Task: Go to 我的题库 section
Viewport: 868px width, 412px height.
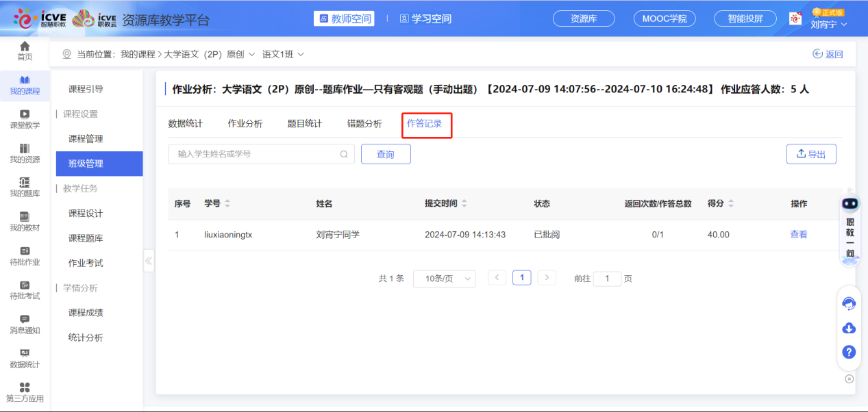Action: tap(24, 186)
